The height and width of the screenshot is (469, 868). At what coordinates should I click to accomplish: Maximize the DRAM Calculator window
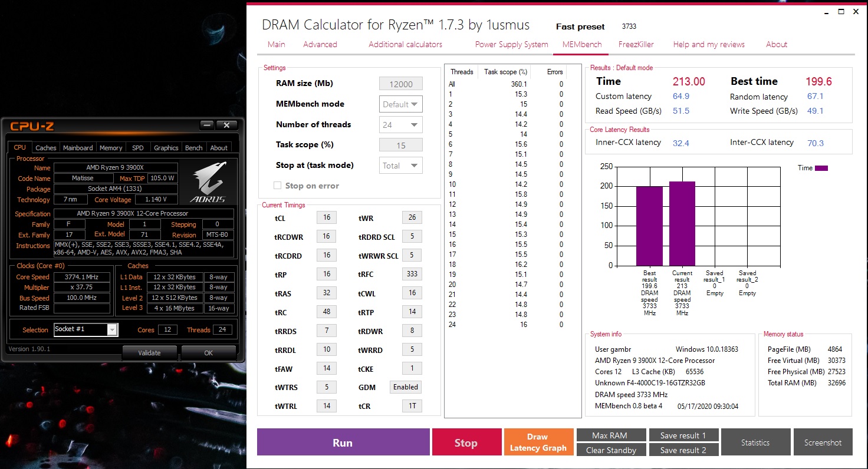841,12
